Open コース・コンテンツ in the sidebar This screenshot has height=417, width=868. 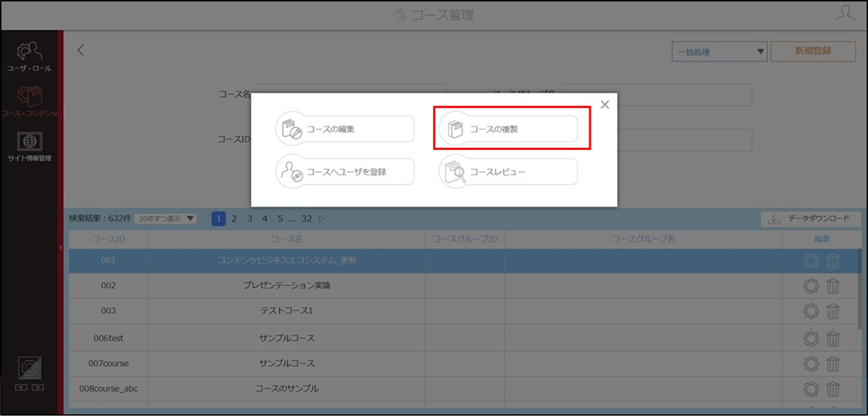[30, 101]
